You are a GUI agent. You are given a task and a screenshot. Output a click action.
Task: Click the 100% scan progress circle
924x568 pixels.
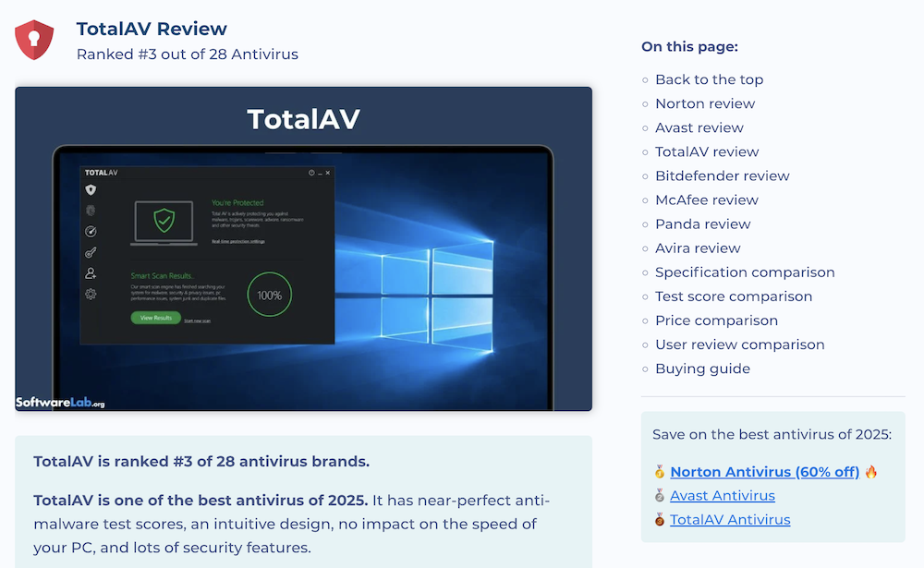point(269,296)
